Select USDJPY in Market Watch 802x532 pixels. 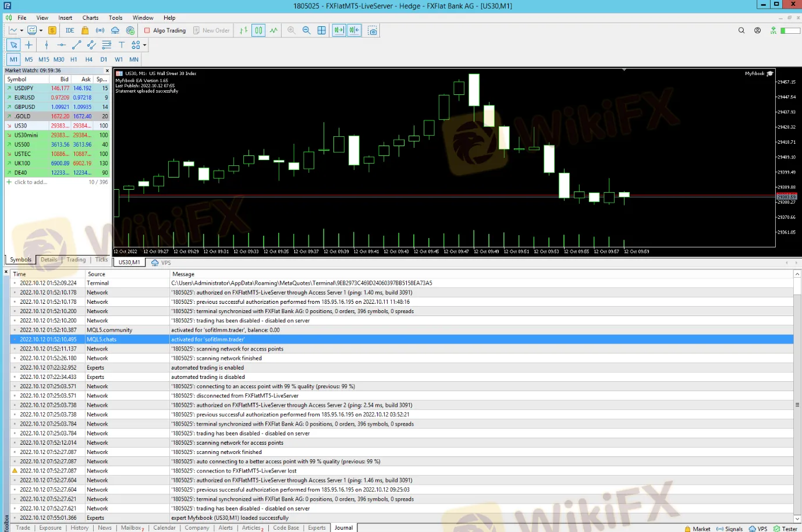click(x=57, y=88)
